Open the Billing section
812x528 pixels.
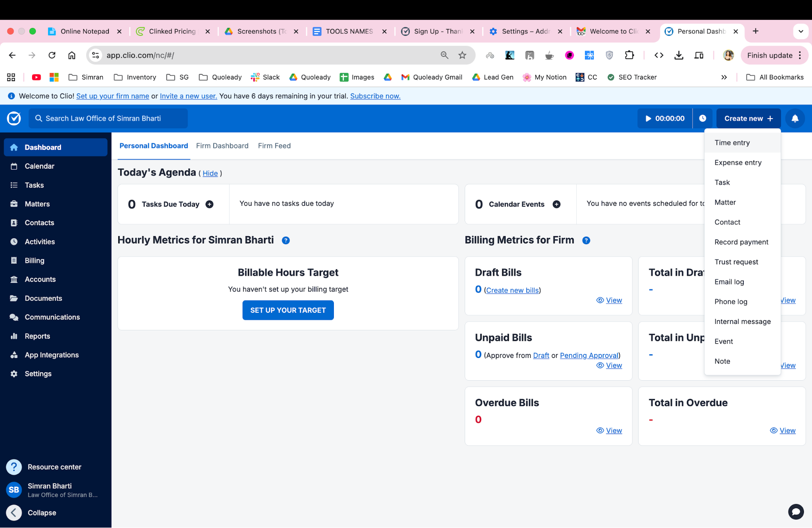tap(34, 260)
